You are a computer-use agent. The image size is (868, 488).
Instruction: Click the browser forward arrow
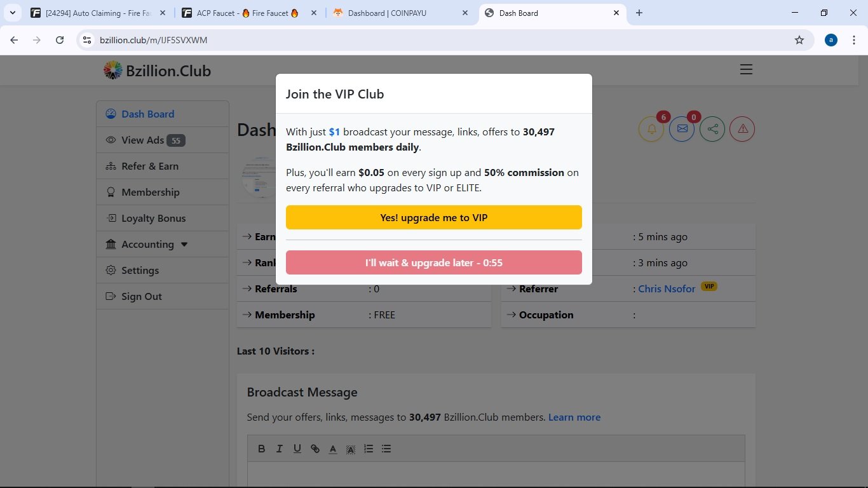point(37,40)
